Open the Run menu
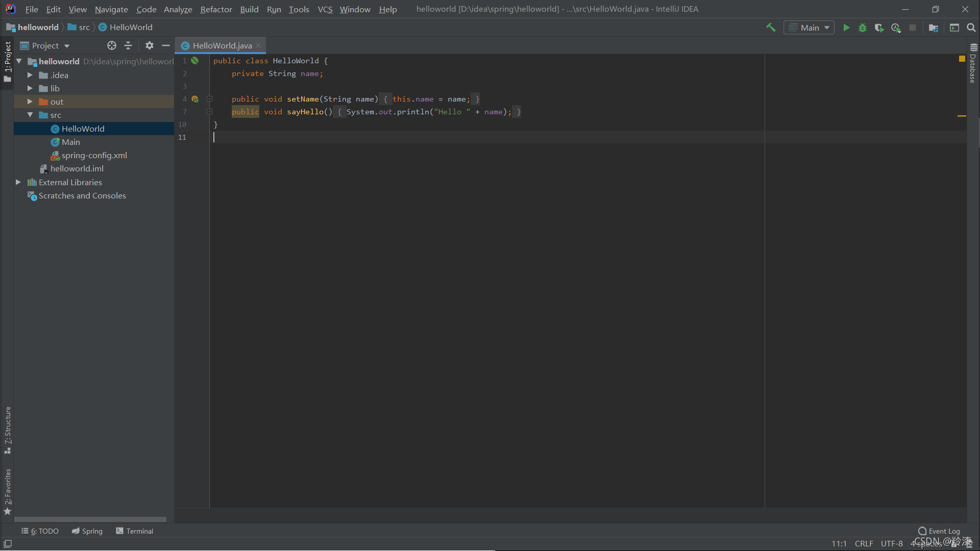Viewport: 980px width, 551px height. pyautogui.click(x=273, y=9)
